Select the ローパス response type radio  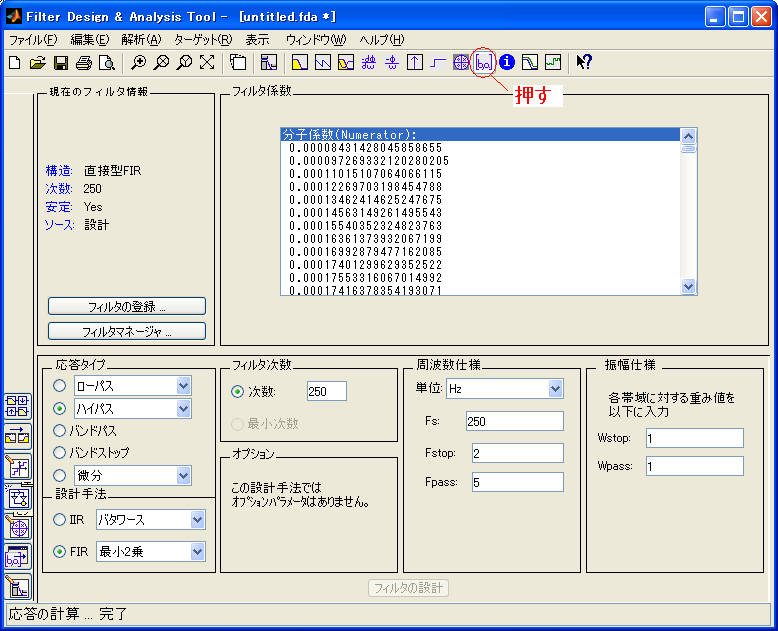(x=60, y=385)
